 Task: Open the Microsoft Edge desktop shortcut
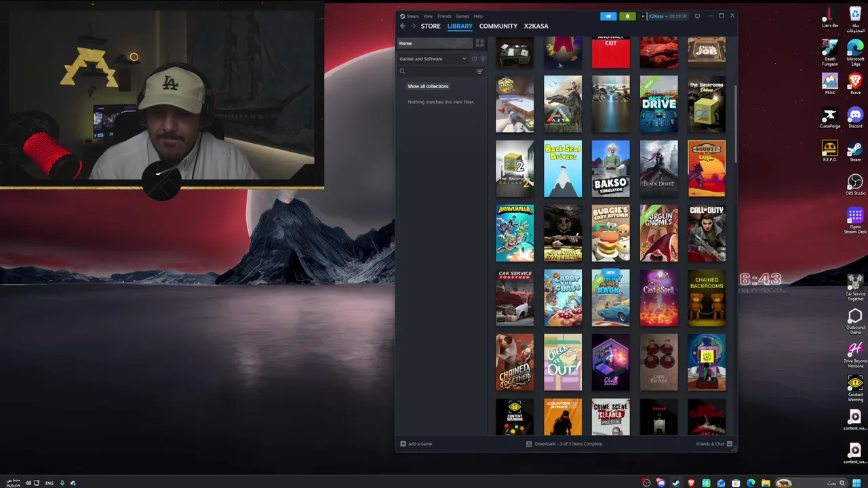855,52
